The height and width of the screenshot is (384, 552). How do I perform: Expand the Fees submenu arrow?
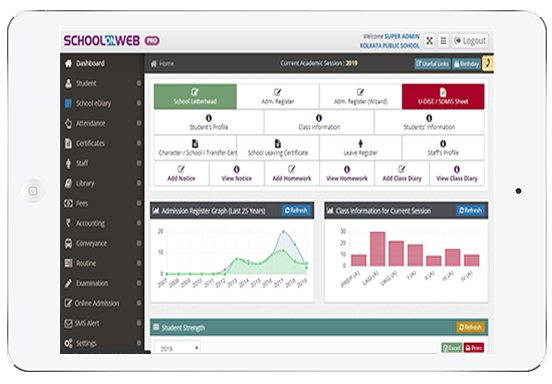(139, 203)
